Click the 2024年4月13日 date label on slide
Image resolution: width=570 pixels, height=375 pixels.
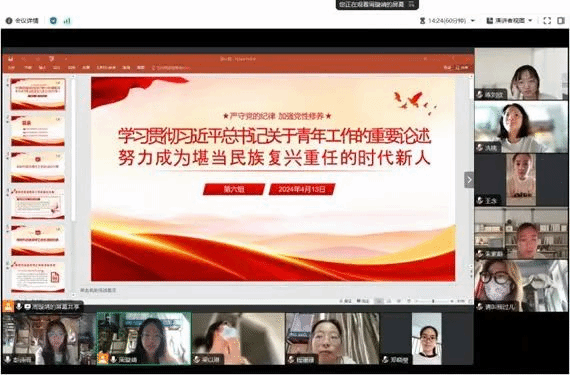point(302,189)
